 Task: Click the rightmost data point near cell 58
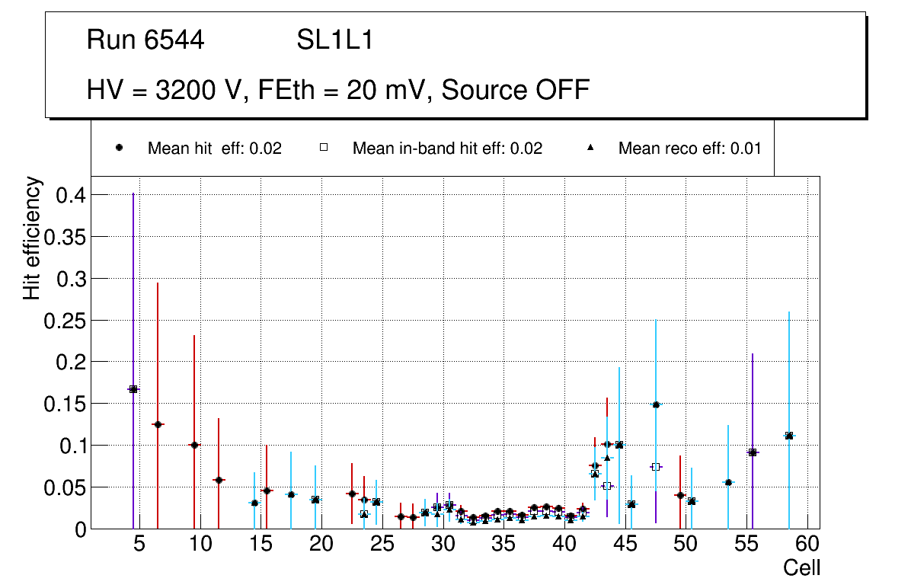point(789,436)
